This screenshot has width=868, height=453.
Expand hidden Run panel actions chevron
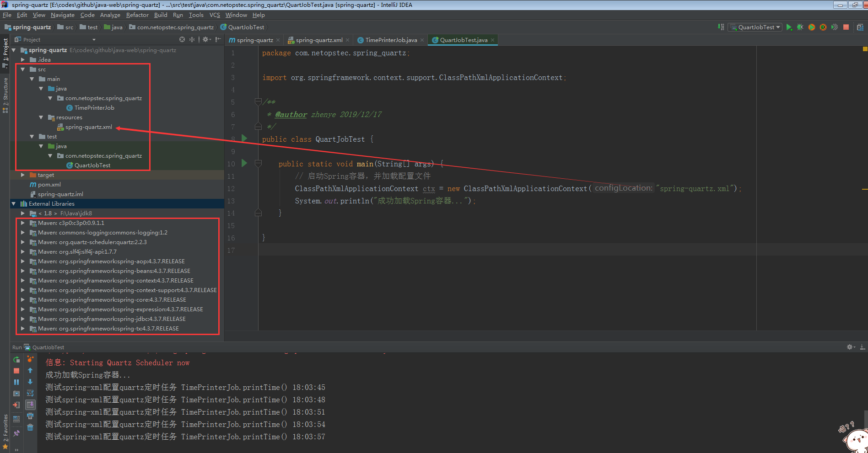tap(16, 449)
